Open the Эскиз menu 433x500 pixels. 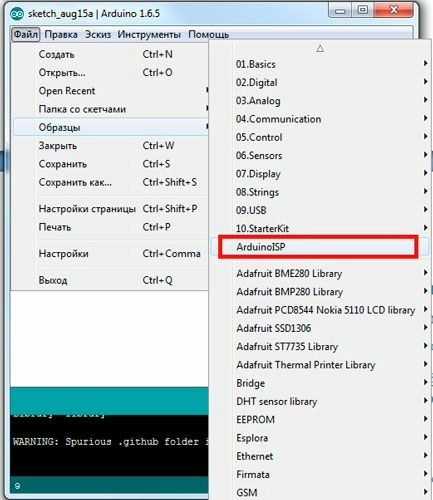98,35
